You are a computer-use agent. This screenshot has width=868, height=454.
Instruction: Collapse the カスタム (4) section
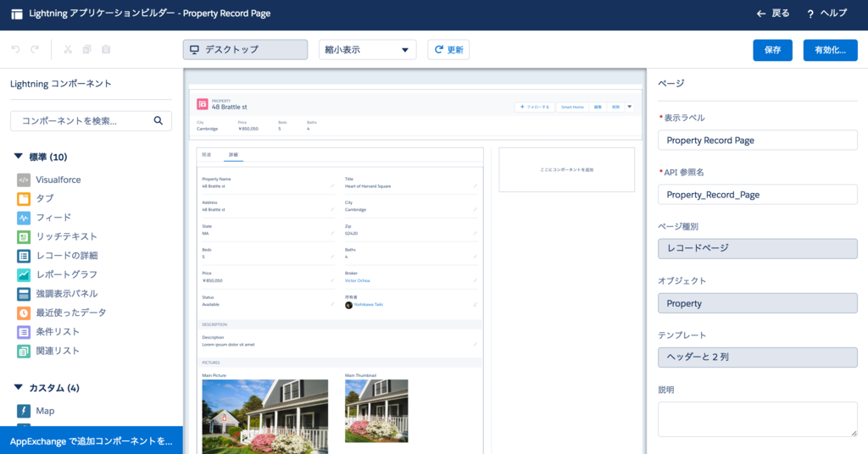click(x=19, y=388)
